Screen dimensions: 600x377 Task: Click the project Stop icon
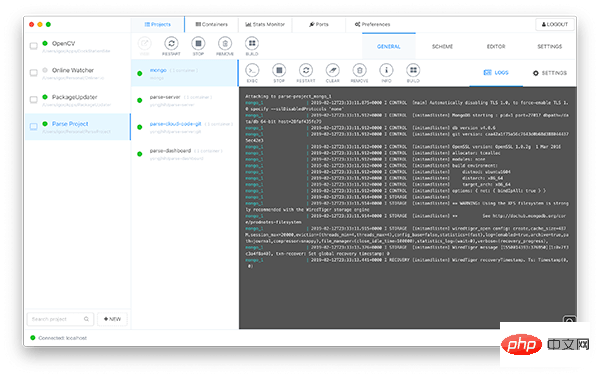click(198, 44)
